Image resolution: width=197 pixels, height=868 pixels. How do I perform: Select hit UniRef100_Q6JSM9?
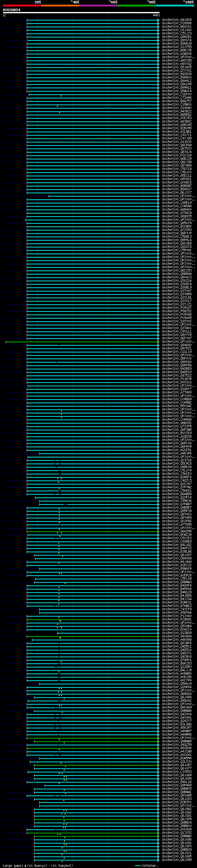pyautogui.click(x=176, y=860)
